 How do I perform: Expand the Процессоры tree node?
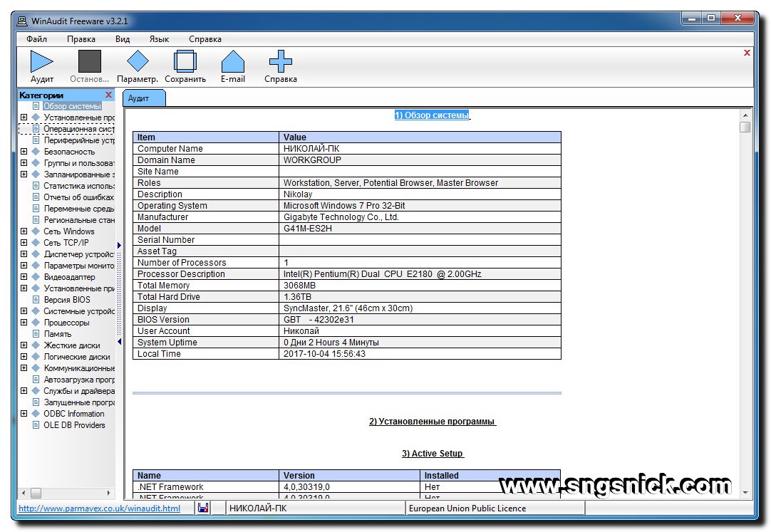point(24,322)
